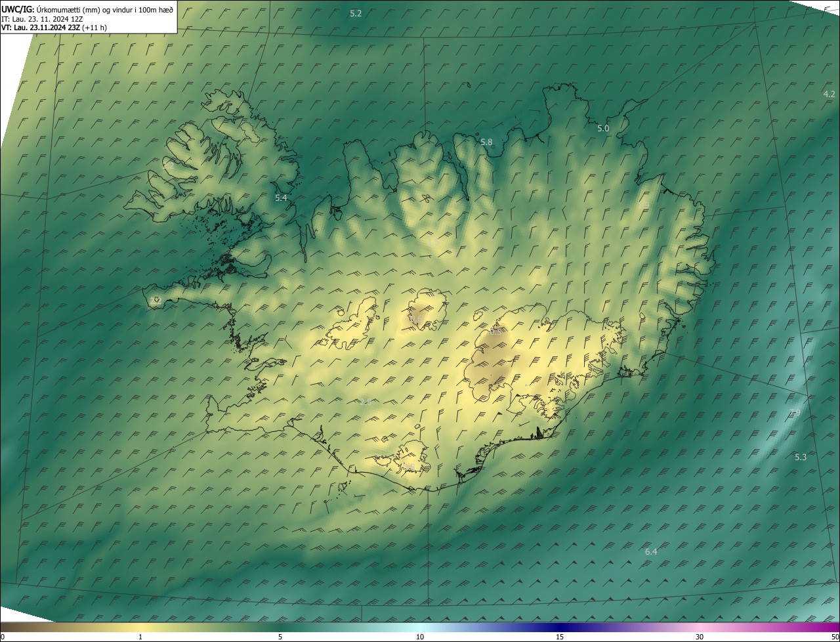Click the '5.8' value on the north coast

(x=486, y=142)
